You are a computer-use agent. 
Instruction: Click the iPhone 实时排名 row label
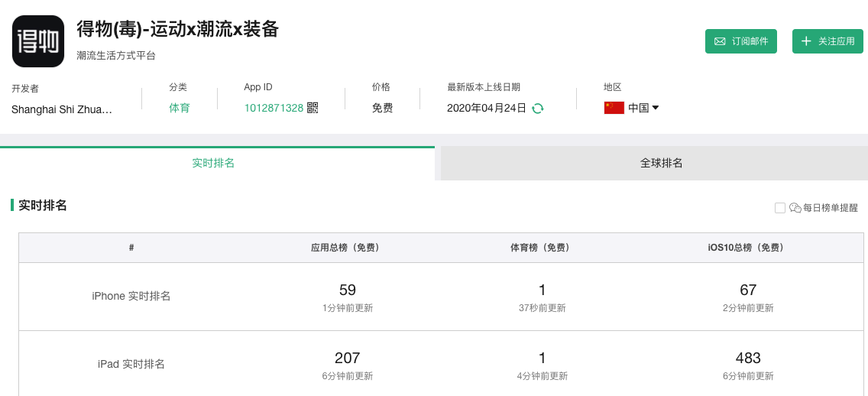point(131,297)
